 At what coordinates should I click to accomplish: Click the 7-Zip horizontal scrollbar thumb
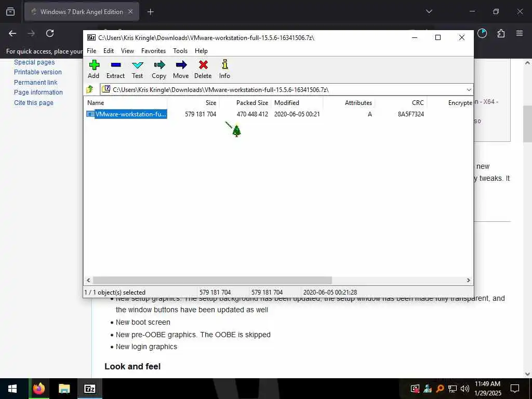tap(212, 280)
